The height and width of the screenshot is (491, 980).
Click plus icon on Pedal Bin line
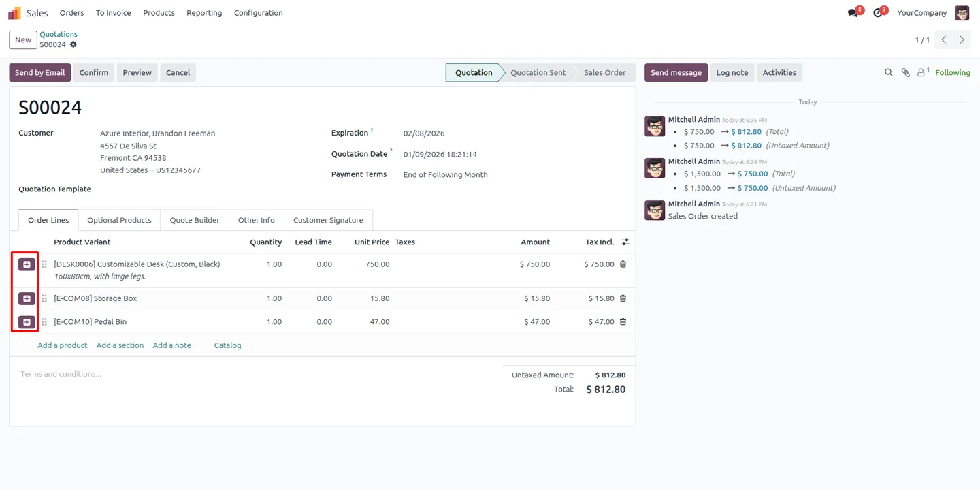(27, 322)
